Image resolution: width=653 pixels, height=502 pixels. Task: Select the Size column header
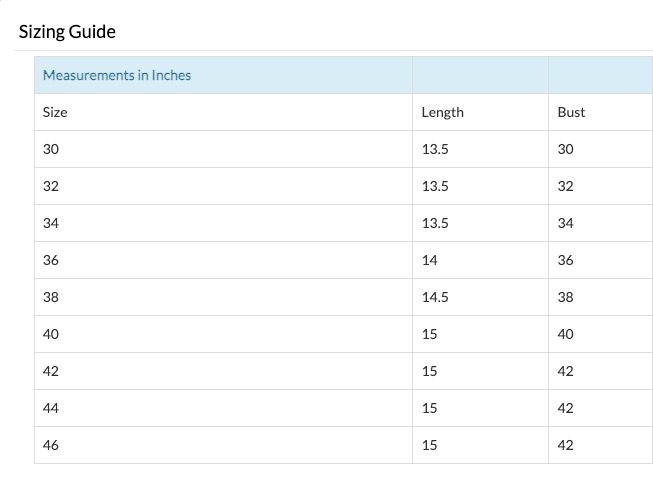pos(55,112)
